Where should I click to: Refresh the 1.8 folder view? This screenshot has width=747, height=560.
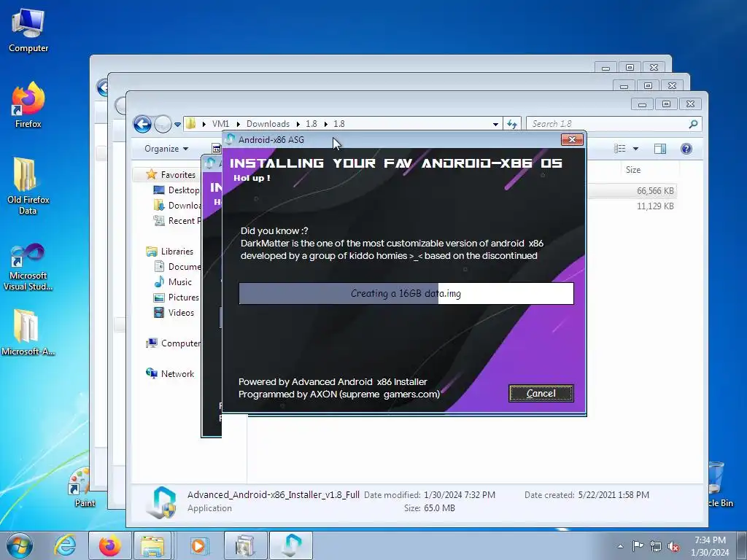[512, 124]
